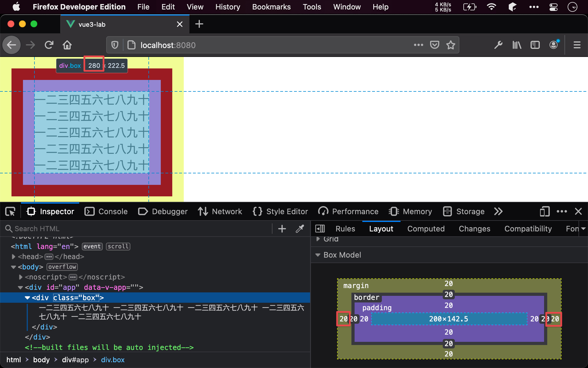Open the Console panel tab
The width and height of the screenshot is (588, 368).
[106, 212]
